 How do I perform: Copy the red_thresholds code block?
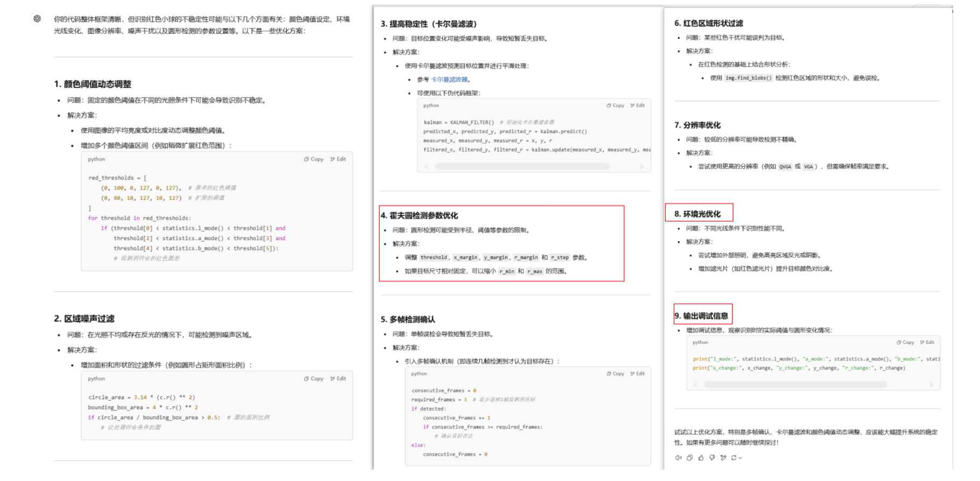(314, 159)
